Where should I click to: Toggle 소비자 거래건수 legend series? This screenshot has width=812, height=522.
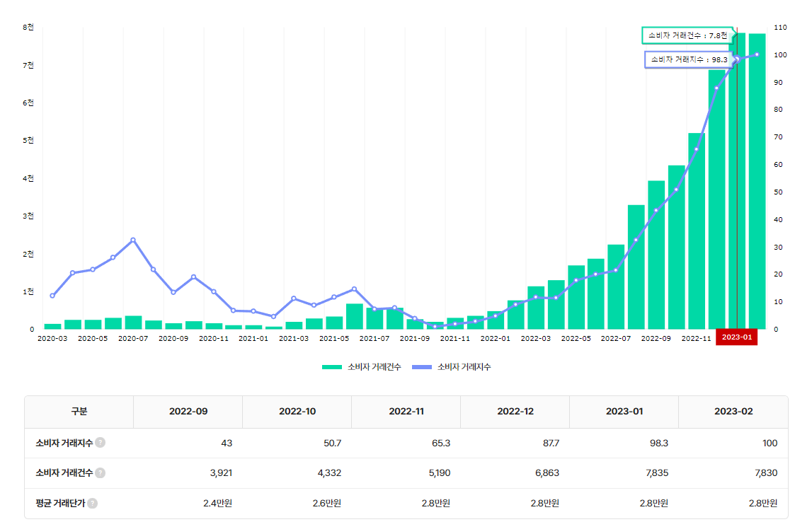pyautogui.click(x=362, y=367)
